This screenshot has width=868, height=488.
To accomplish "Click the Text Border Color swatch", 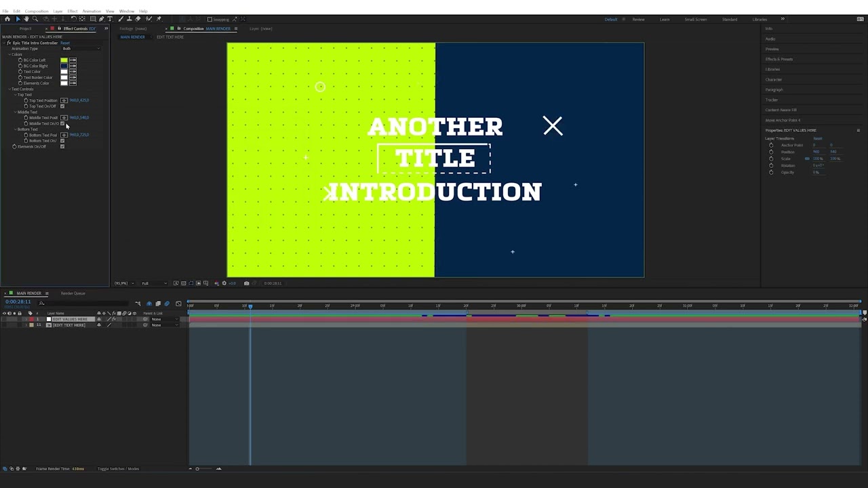I will click(64, 77).
